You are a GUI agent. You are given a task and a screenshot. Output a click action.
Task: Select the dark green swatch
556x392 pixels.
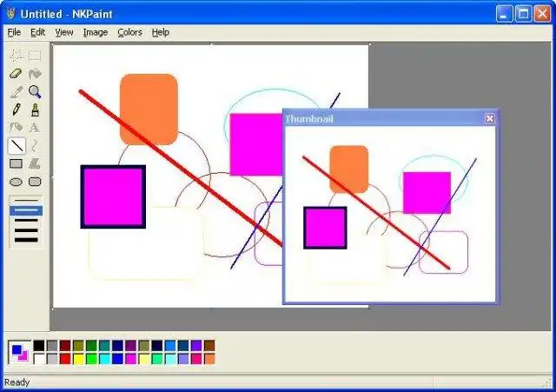coord(91,346)
